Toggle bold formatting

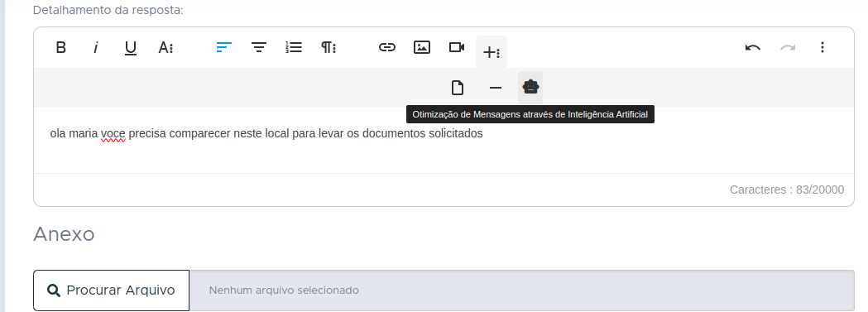[61, 47]
